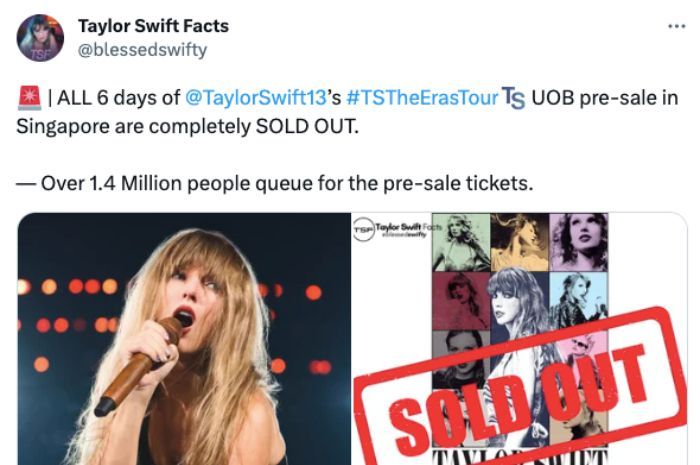Open the @TaylorSwift13 mention link
The image size is (700, 465).
click(x=256, y=98)
